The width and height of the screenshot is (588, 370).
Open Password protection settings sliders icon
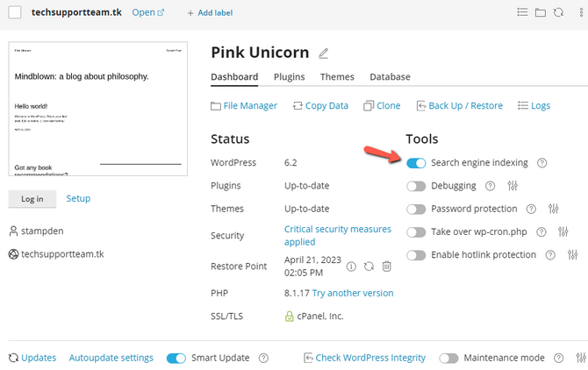tap(553, 209)
